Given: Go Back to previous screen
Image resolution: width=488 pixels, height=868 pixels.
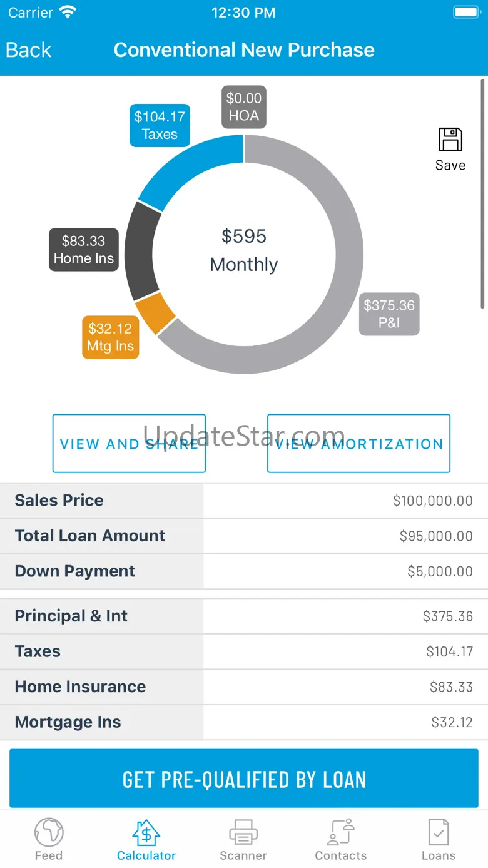Looking at the screenshot, I should pos(29,50).
